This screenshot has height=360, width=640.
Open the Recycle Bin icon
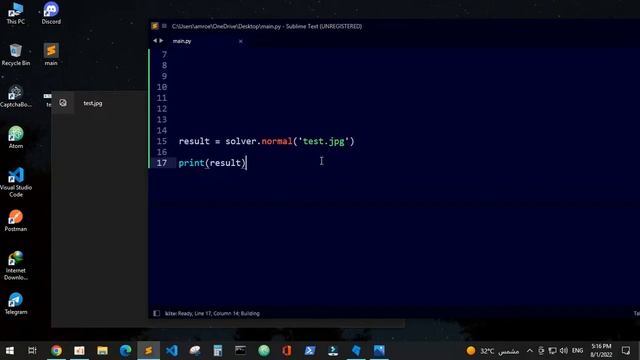pos(16,54)
